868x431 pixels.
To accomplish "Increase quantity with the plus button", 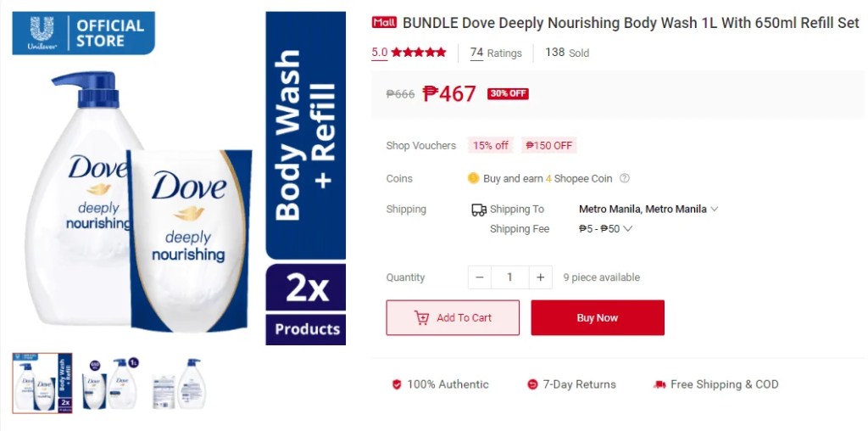I will pyautogui.click(x=540, y=277).
